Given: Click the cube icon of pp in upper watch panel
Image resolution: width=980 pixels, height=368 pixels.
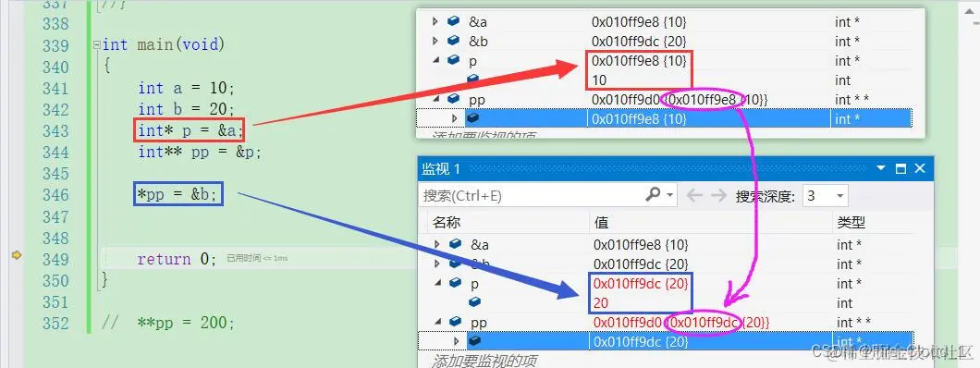Looking at the screenshot, I should pyautogui.click(x=453, y=99).
